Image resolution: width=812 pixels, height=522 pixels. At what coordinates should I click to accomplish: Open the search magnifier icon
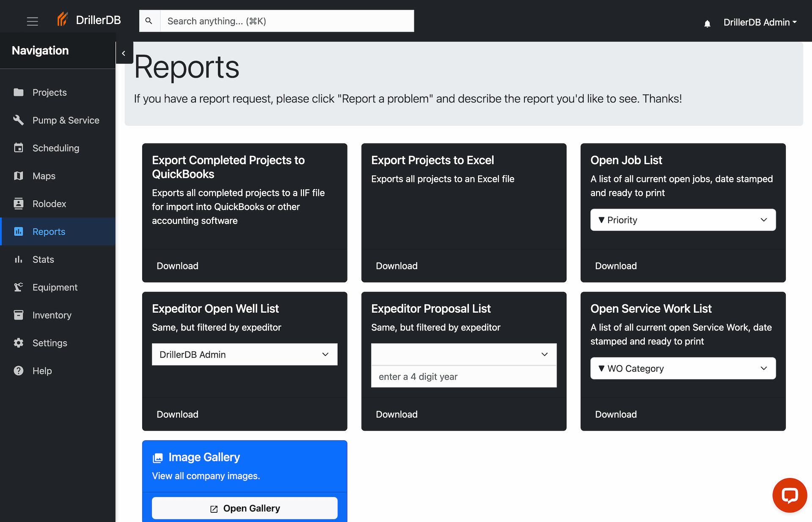click(149, 20)
